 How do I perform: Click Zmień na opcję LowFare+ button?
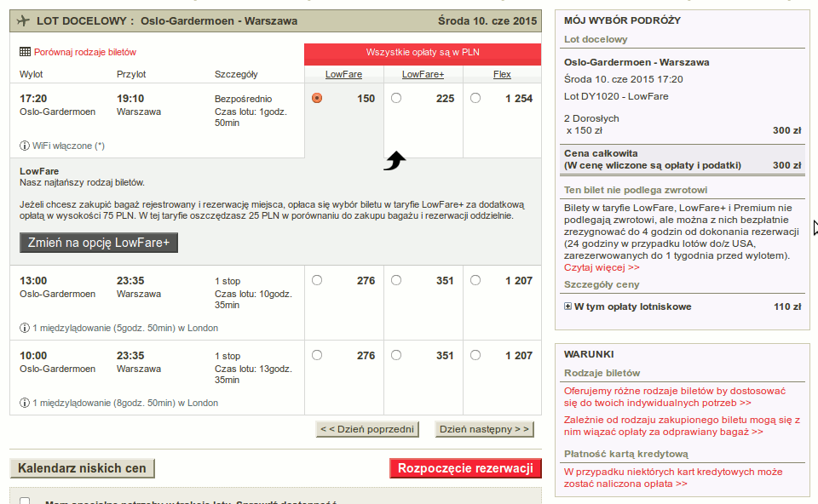point(99,243)
